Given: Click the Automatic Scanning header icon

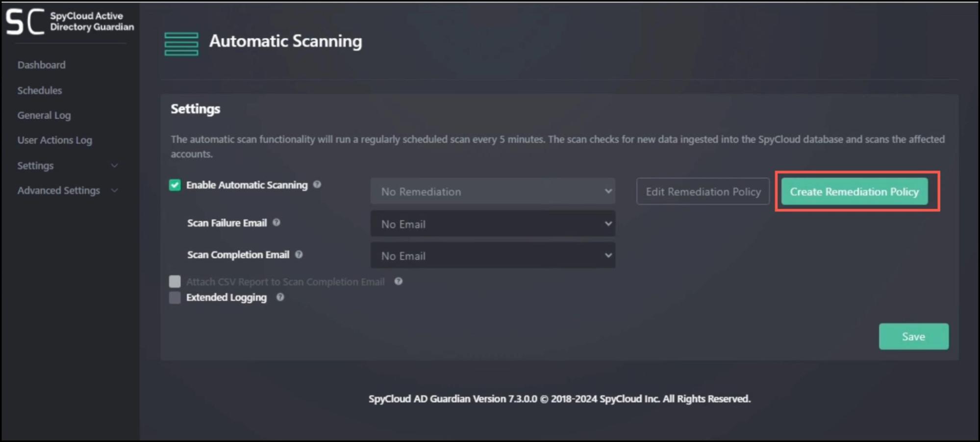Looking at the screenshot, I should pos(181,44).
